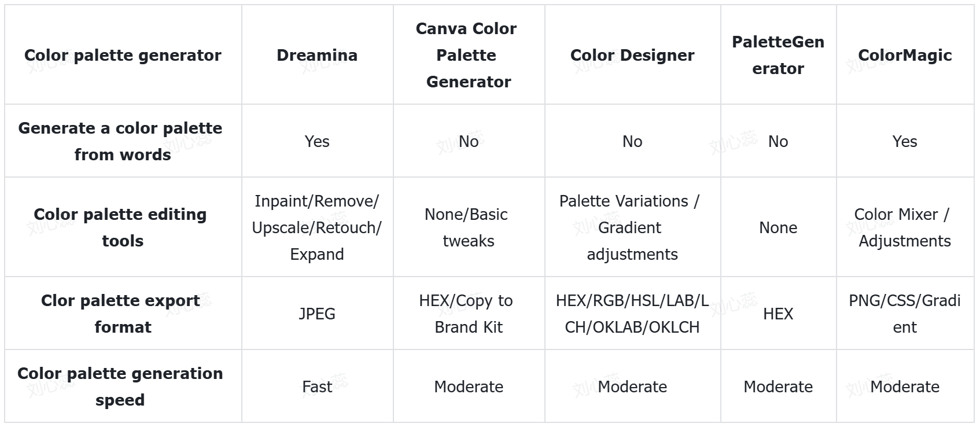Click the HEX/RGB/HSL/LAB/LCH/OKLAB/OKLCH cell
This screenshot has height=427, width=980.
[632, 314]
